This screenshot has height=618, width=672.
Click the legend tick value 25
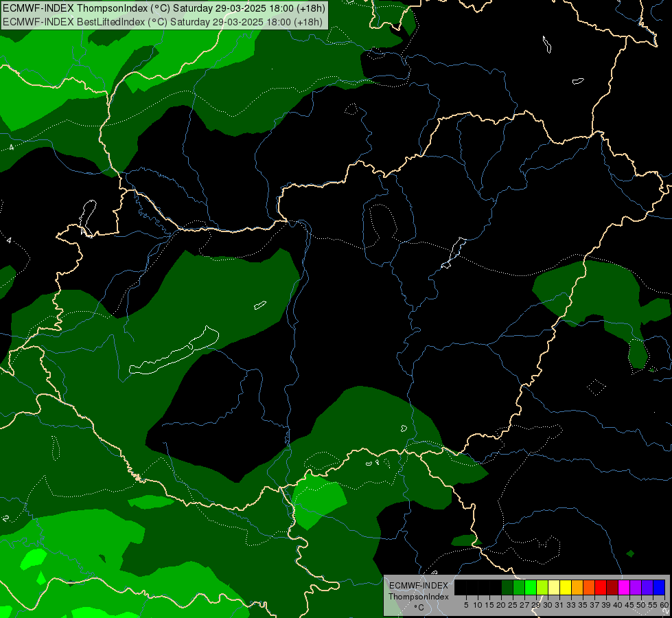(513, 605)
